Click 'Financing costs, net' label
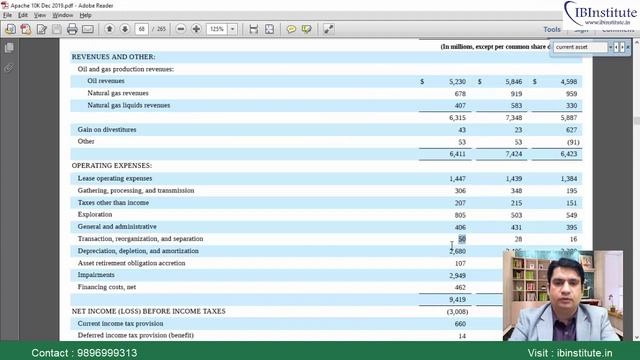 point(107,287)
